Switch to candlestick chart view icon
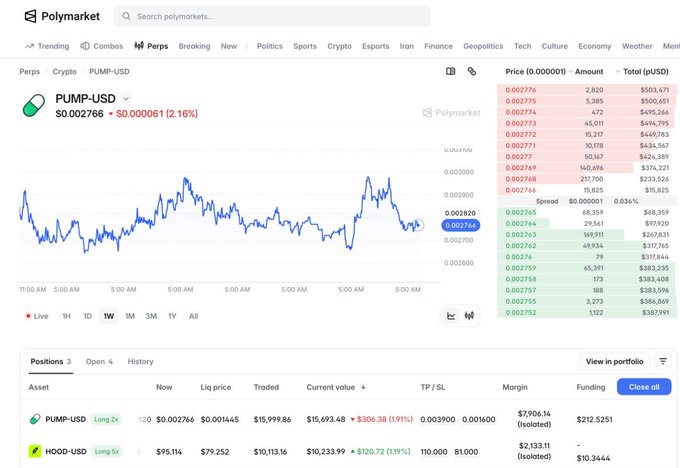The height and width of the screenshot is (468, 680). pyautogui.click(x=469, y=316)
